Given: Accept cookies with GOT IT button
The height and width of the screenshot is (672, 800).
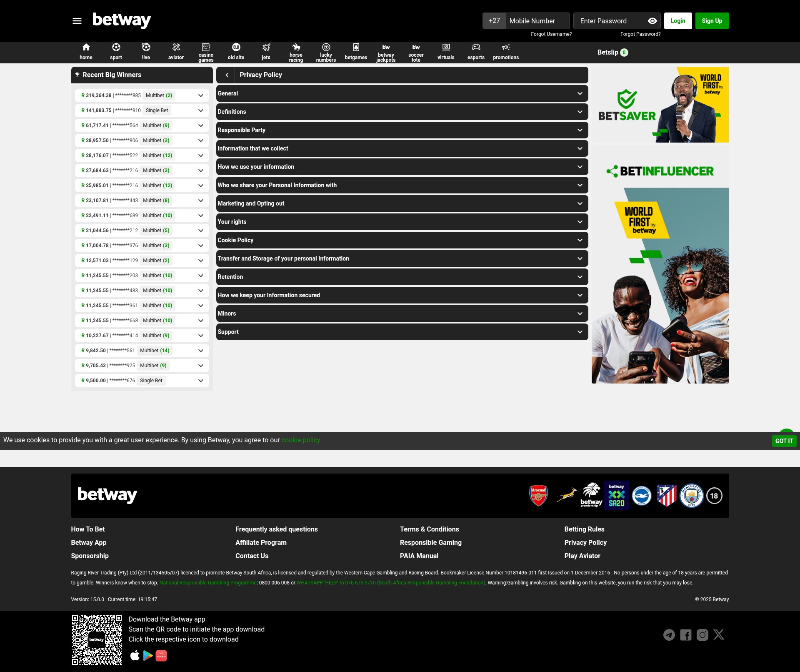Looking at the screenshot, I should tap(784, 441).
